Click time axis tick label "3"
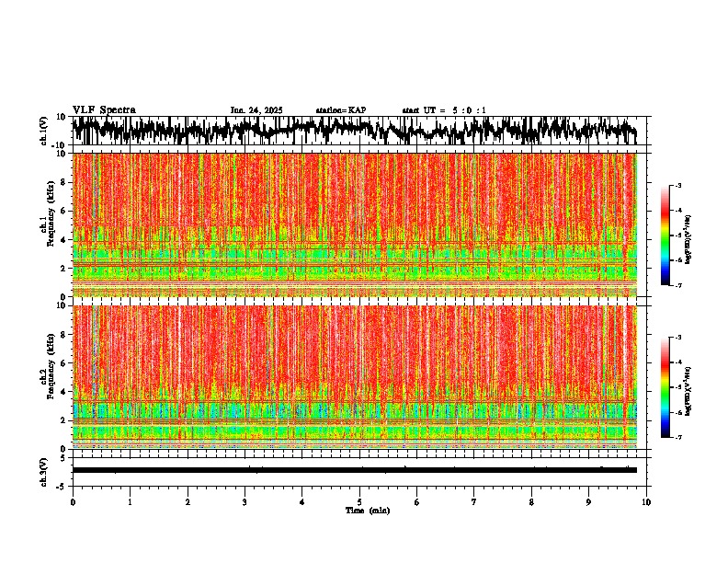This screenshot has width=728, height=563. coord(245,502)
